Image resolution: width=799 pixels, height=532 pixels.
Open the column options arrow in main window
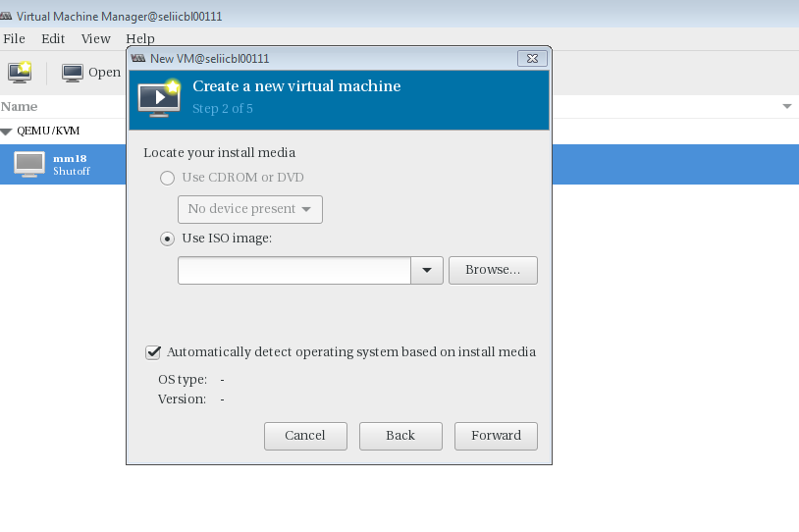(787, 107)
